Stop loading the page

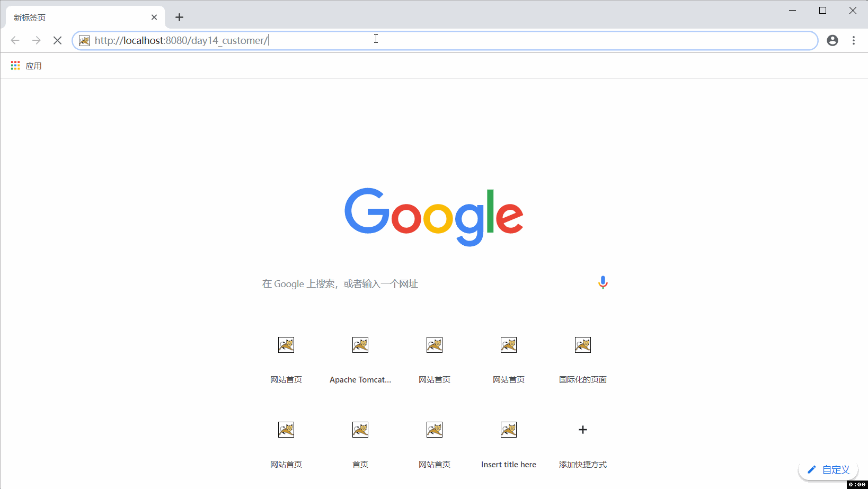58,40
